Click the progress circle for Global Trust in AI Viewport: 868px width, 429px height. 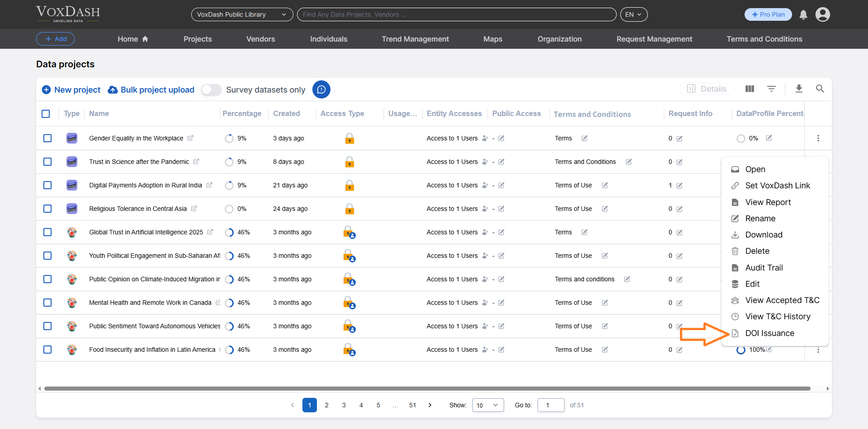pyautogui.click(x=229, y=232)
